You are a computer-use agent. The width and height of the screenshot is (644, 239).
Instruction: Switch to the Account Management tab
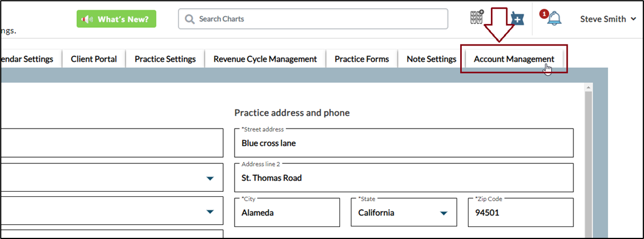(514, 59)
